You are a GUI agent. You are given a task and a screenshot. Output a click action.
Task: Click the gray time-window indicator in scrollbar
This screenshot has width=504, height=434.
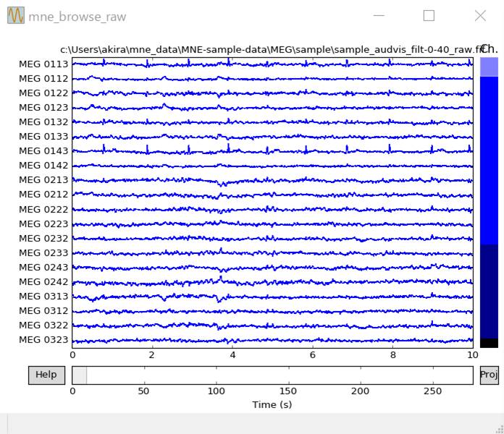point(80,375)
